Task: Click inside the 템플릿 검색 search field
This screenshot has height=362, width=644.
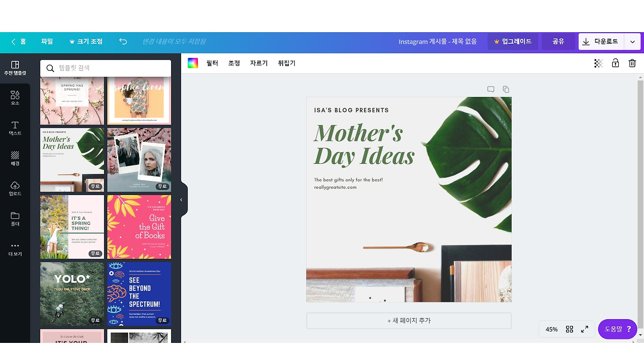Action: point(106,67)
